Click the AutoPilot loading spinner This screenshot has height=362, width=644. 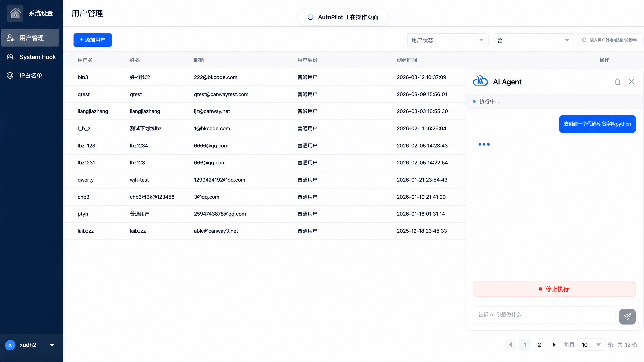coord(310,17)
